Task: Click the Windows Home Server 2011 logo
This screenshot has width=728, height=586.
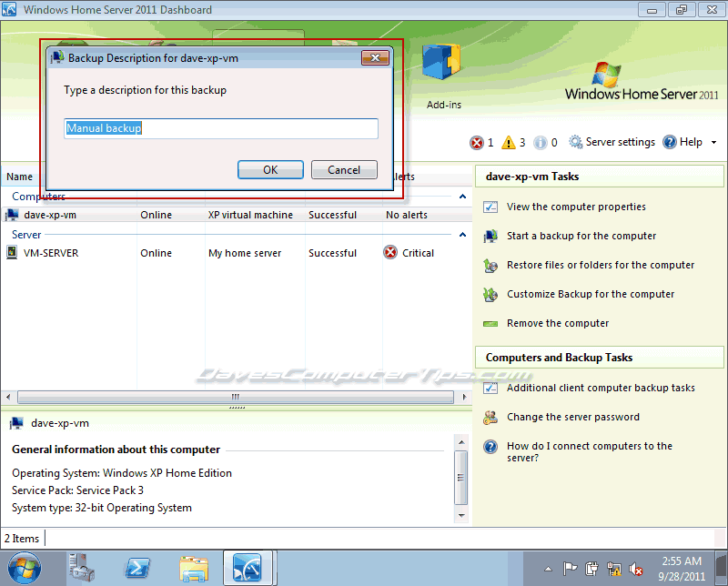Action: 642,82
